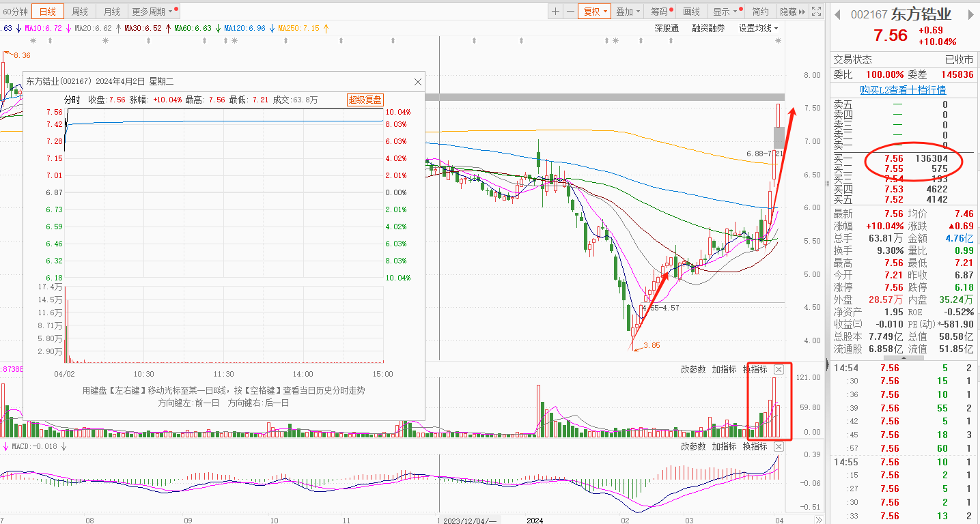Click 换指标 in the volume panel

pyautogui.click(x=755, y=370)
